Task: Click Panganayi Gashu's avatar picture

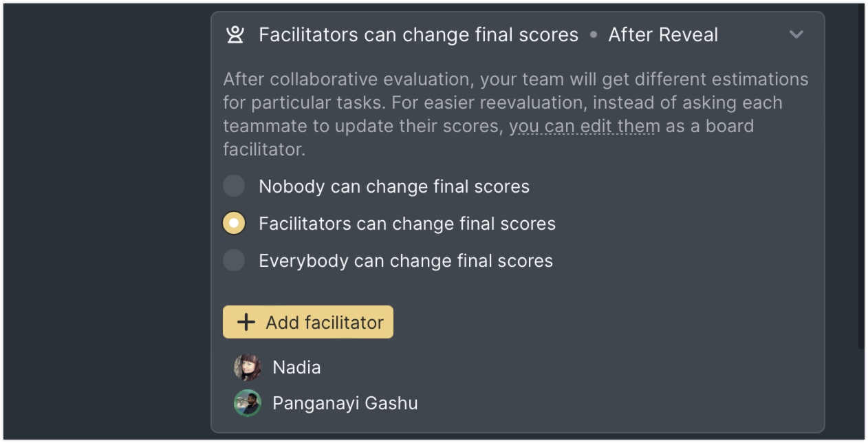Action: point(248,403)
